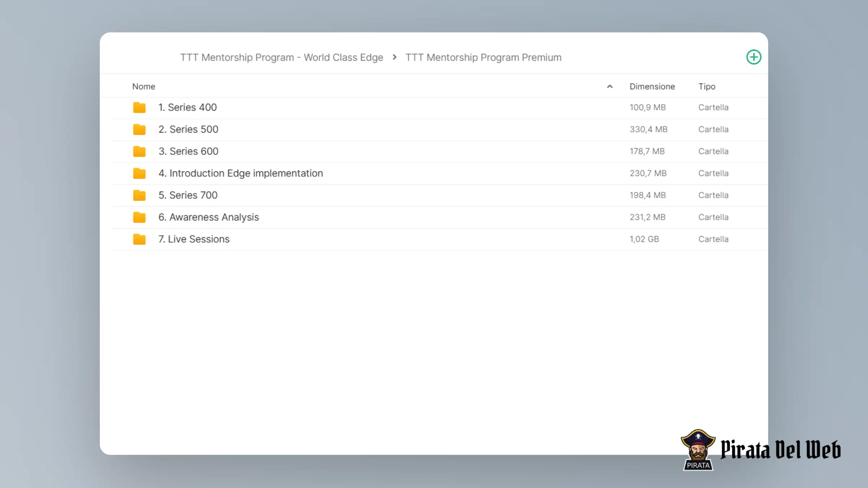Sort list by Nome column header
Image resolution: width=868 pixels, height=488 pixels.
144,86
